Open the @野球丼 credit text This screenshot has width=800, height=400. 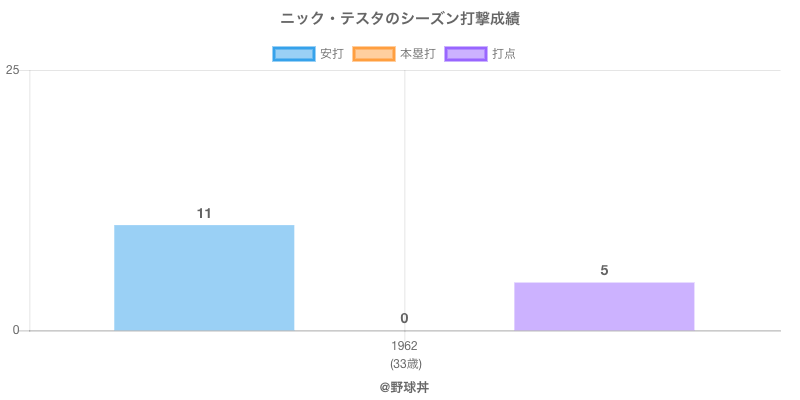point(404,386)
